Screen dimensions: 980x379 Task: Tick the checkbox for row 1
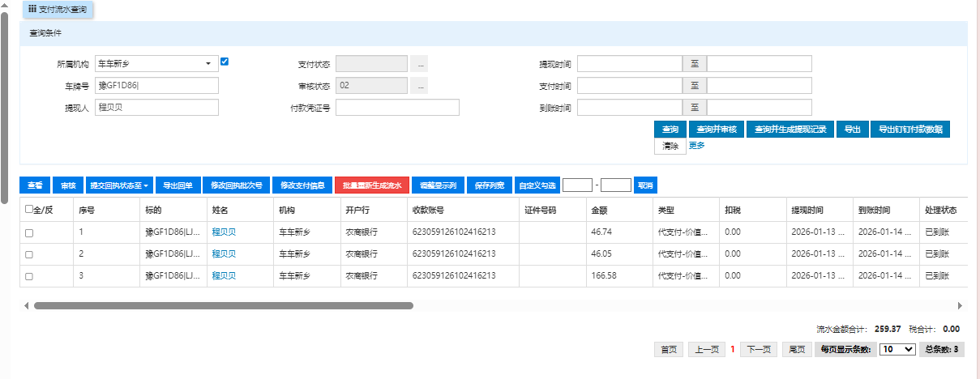(29, 232)
